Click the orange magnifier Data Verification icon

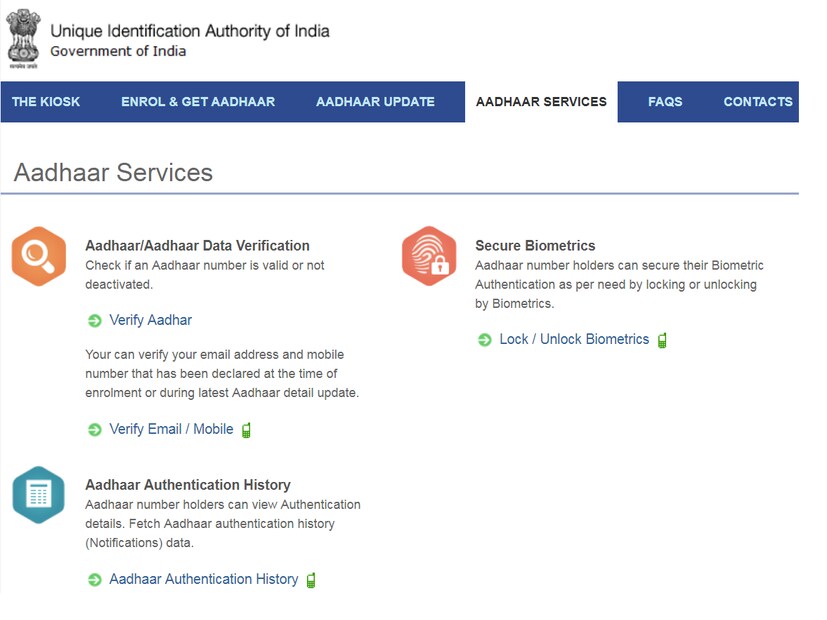39,256
